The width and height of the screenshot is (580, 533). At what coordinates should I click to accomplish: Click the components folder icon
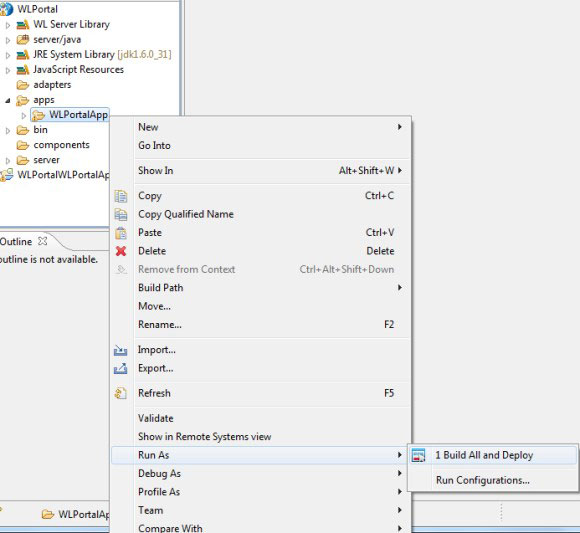(x=23, y=145)
